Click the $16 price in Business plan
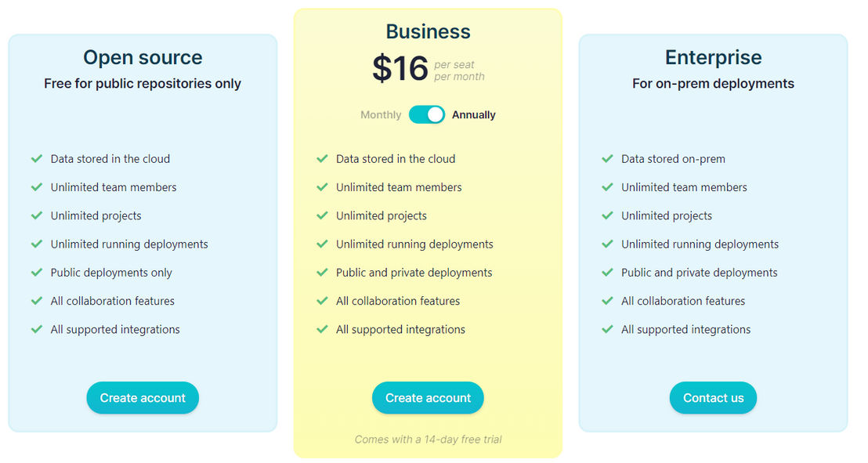The image size is (868, 463). [400, 69]
